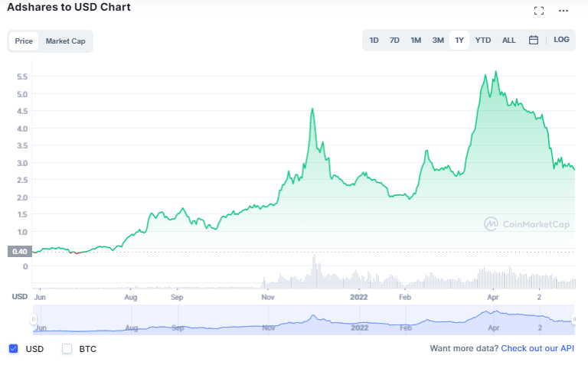Open the calendar date range picker
The width and height of the screenshot is (588, 365).
pyautogui.click(x=533, y=40)
